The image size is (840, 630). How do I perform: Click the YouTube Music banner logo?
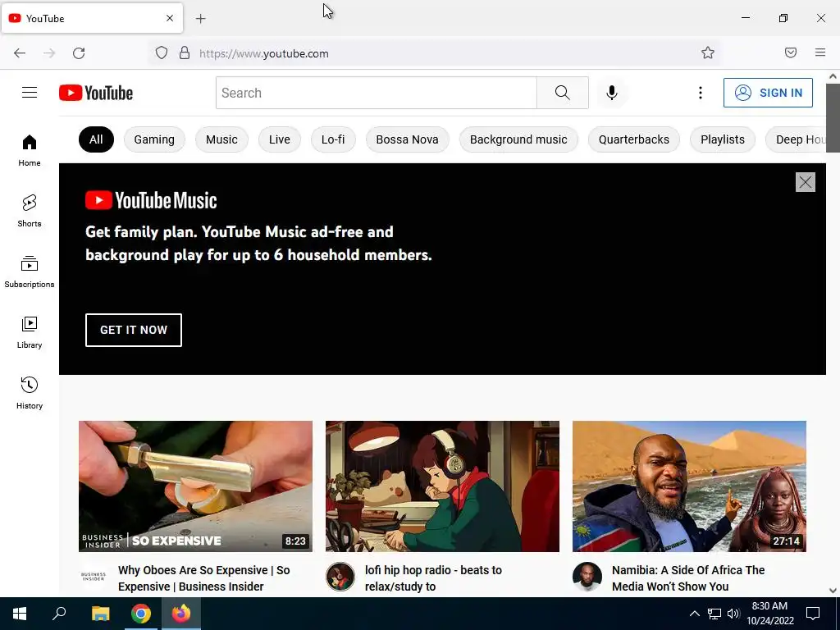tap(151, 200)
